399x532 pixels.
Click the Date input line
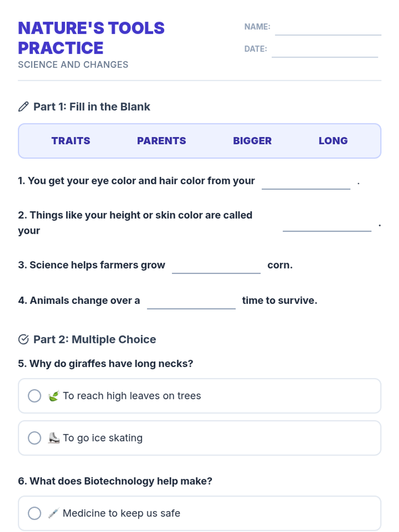325,51
